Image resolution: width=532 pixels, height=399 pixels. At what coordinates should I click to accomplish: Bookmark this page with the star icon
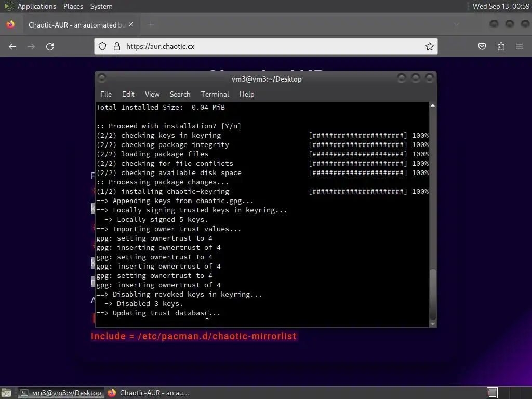tap(430, 46)
